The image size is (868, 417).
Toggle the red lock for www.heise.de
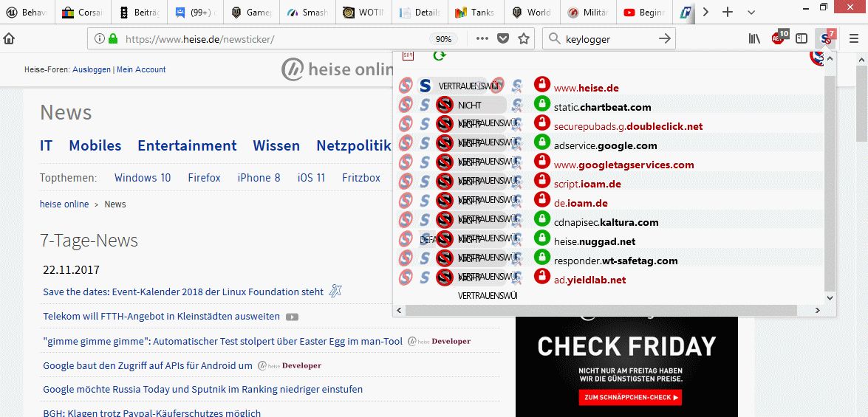click(x=541, y=85)
